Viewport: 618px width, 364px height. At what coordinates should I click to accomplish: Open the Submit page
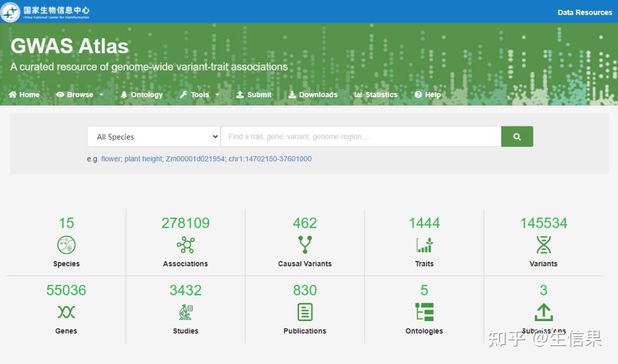(x=254, y=94)
